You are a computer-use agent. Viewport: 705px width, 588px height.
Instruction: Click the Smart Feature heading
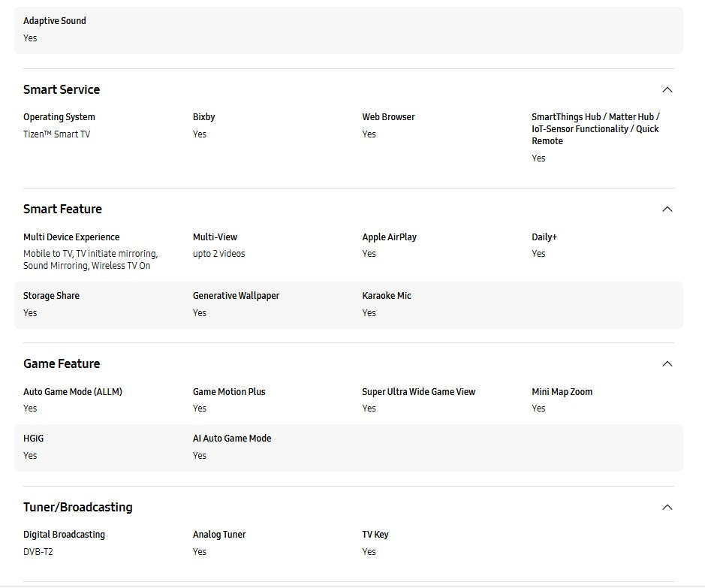tap(62, 210)
